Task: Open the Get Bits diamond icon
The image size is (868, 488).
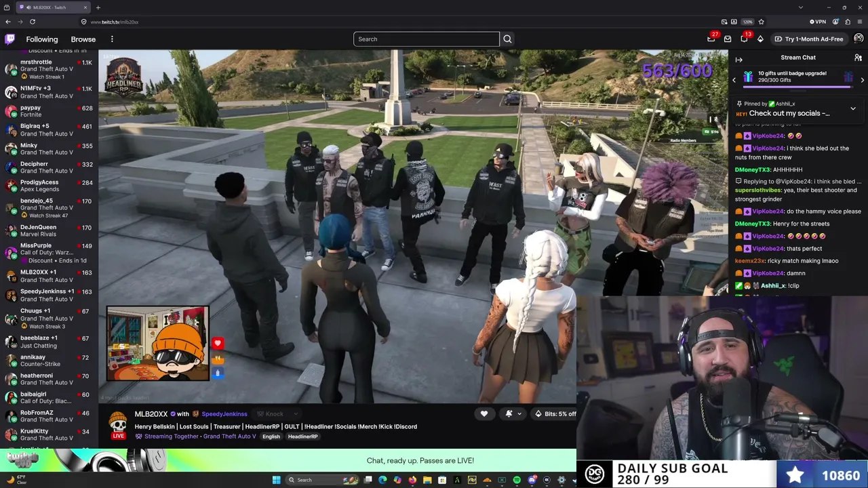Action: click(760, 39)
